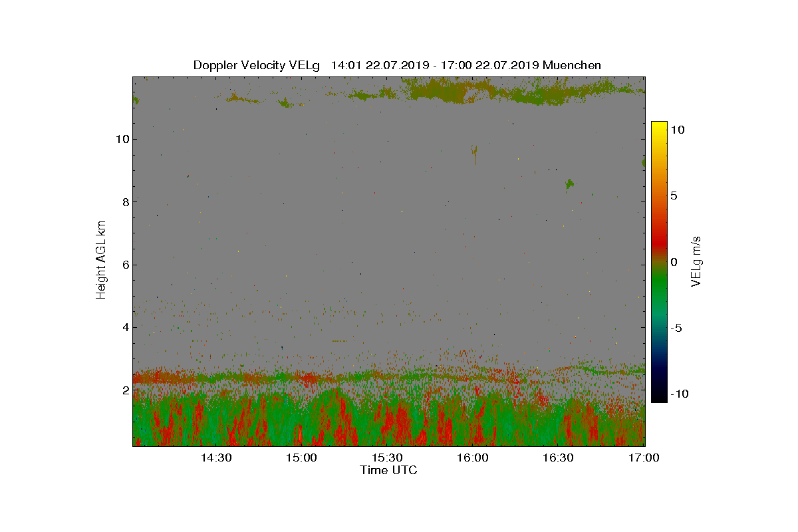
Task: Click the 16:00 time tick label
Action: [473, 458]
